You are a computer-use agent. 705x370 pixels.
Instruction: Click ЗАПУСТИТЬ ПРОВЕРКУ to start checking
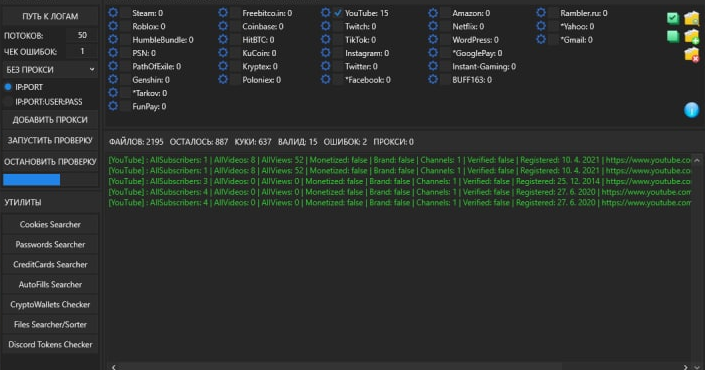pos(50,140)
